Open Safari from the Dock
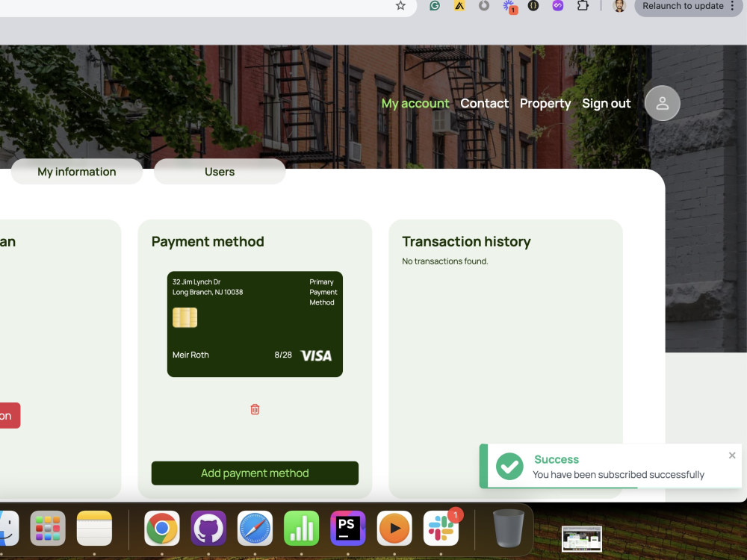This screenshot has height=560, width=747. [x=255, y=528]
